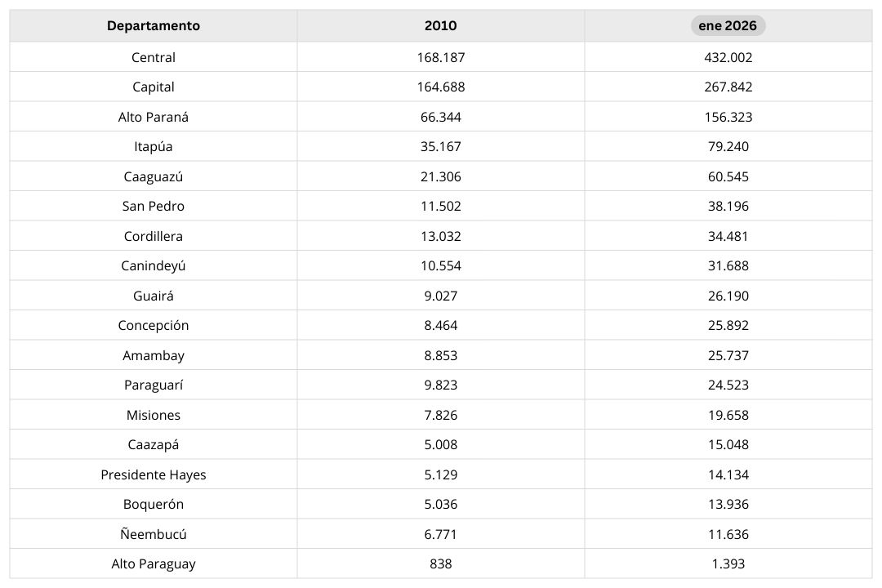Click the 'Alto Paraguay' row label
This screenshot has height=588, width=882.
pos(154,563)
